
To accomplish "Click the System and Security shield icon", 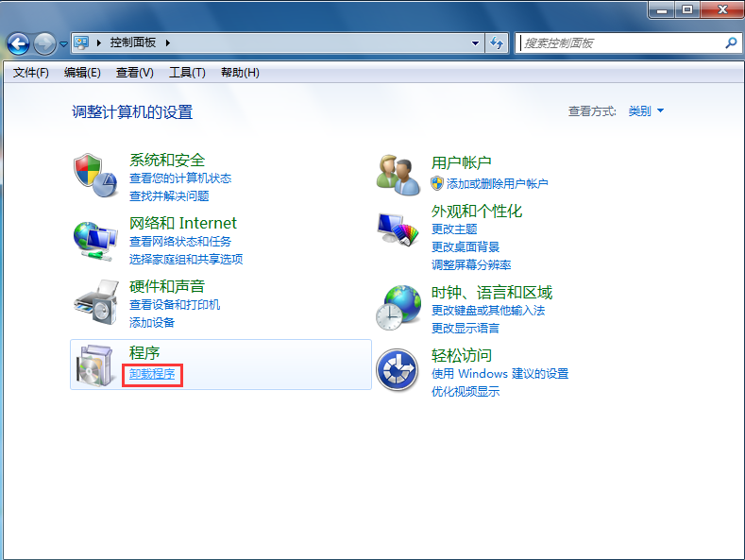I will [x=95, y=177].
